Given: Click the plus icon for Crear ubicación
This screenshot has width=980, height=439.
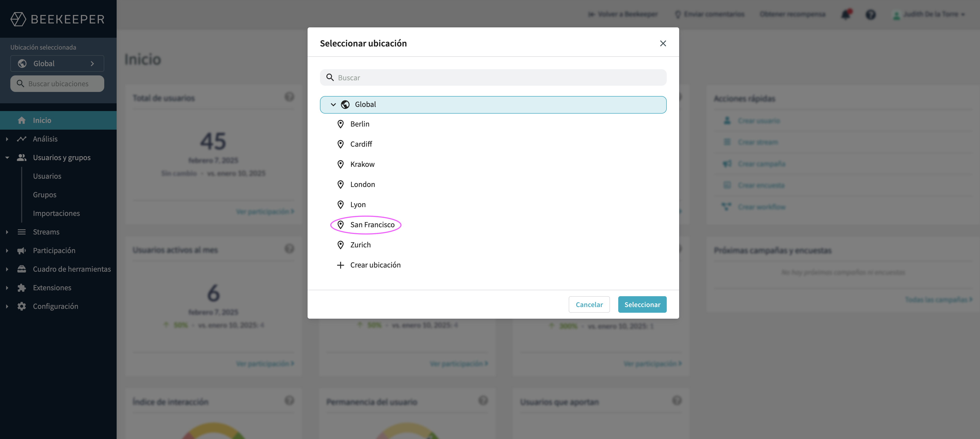Looking at the screenshot, I should click(341, 265).
